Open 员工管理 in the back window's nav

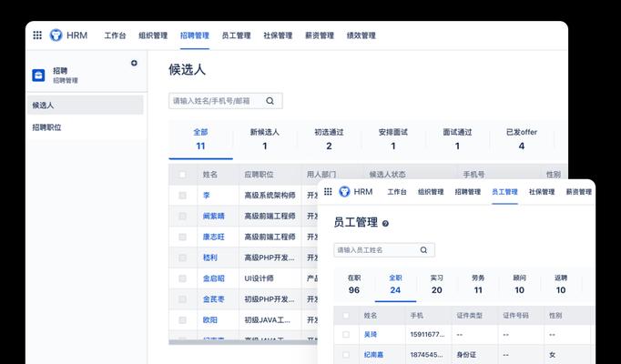point(236,35)
